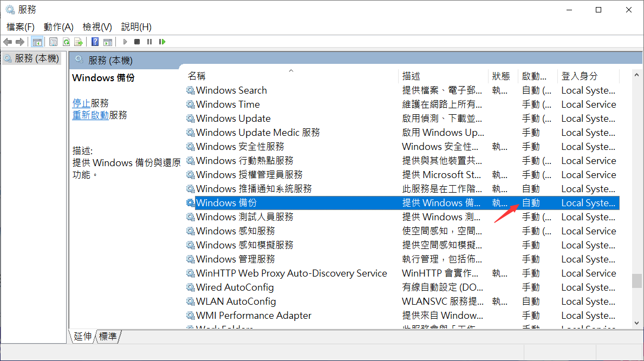Viewport: 644px width, 361px height.
Task: Click gear icon next to Windows 備份
Action: click(x=190, y=202)
